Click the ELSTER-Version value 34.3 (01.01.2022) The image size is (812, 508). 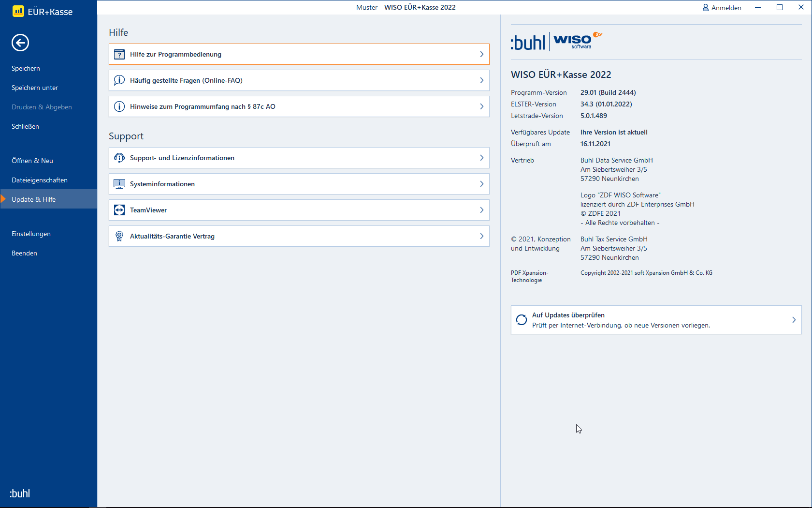tap(606, 104)
